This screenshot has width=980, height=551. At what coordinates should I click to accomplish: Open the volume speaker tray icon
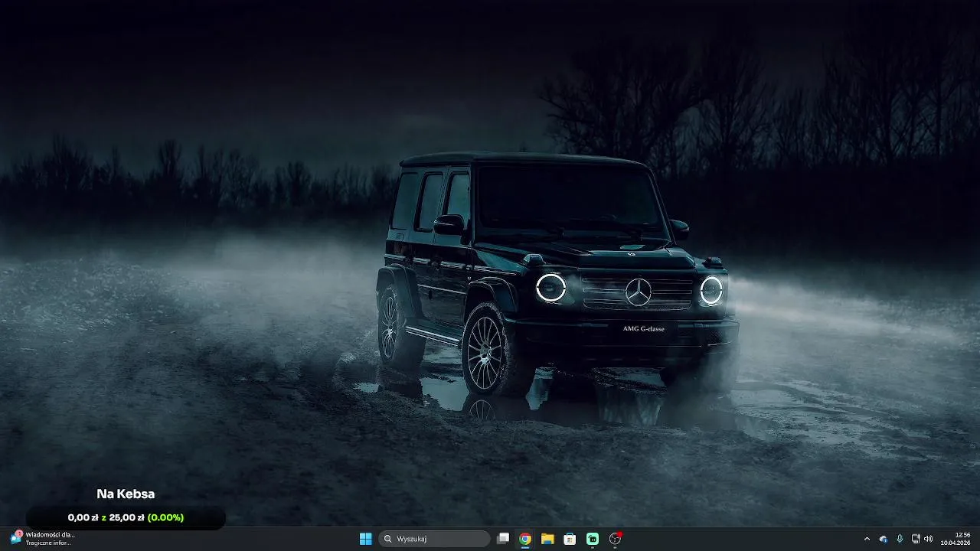click(928, 539)
